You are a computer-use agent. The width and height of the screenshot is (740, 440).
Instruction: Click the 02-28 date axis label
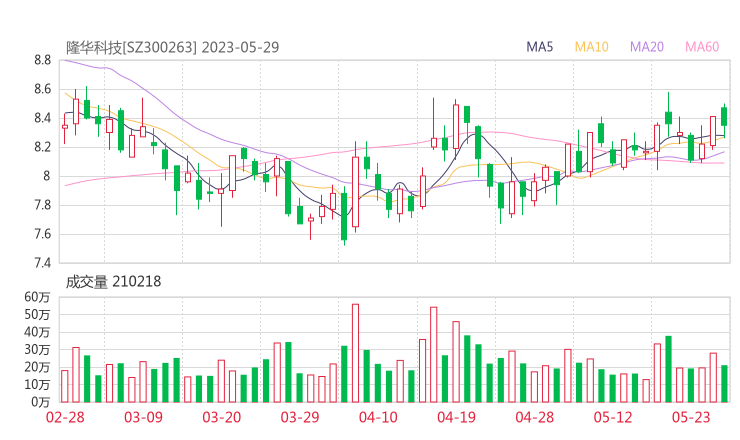pos(65,417)
